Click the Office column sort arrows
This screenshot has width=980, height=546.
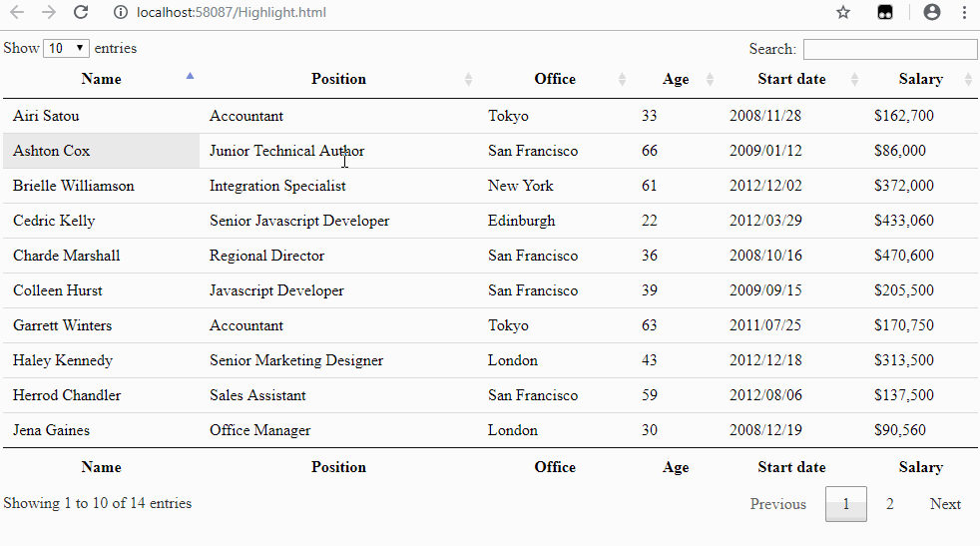[x=622, y=79]
